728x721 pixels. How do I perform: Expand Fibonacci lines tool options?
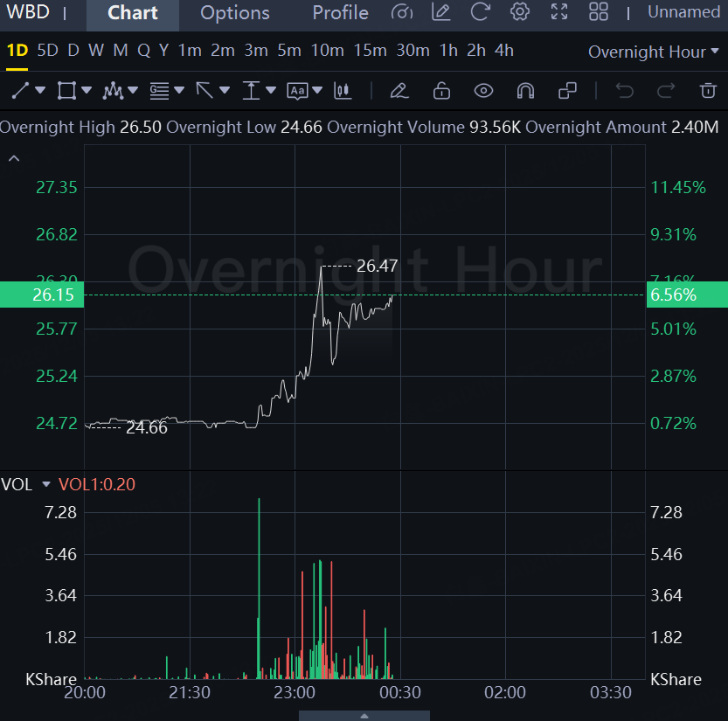[179, 90]
